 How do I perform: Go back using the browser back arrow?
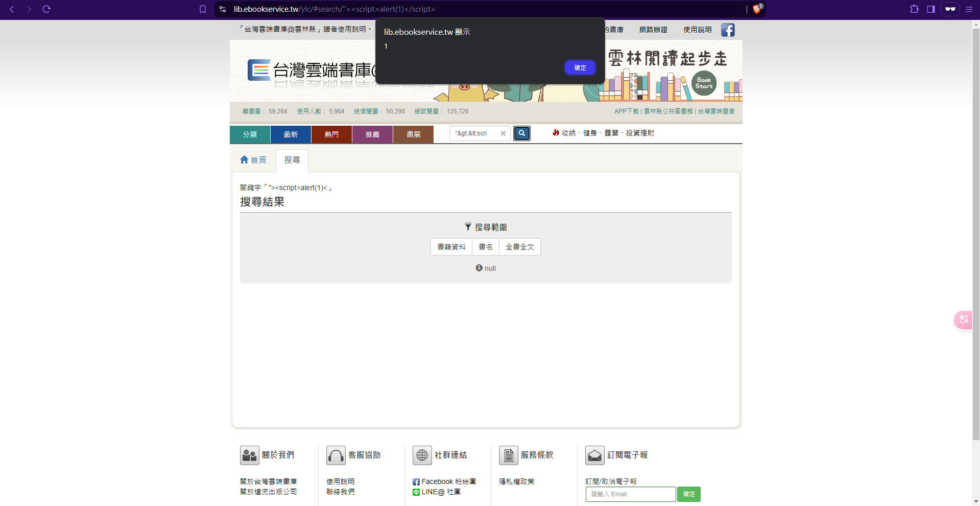(12, 9)
